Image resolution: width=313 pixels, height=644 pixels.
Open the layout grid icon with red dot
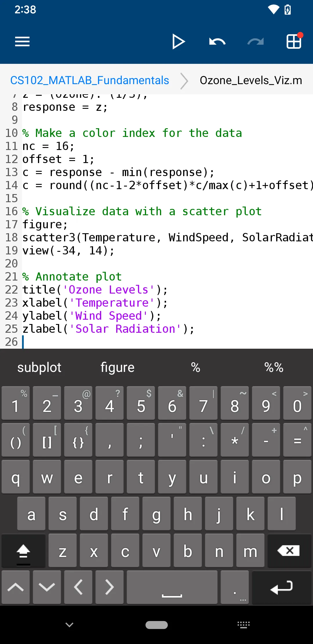[294, 41]
